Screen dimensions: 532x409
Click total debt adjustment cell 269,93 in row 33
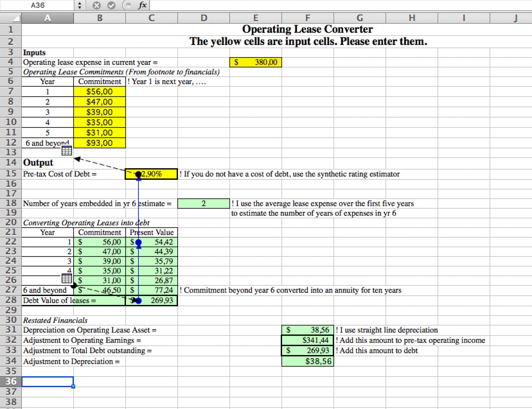[x=308, y=351]
